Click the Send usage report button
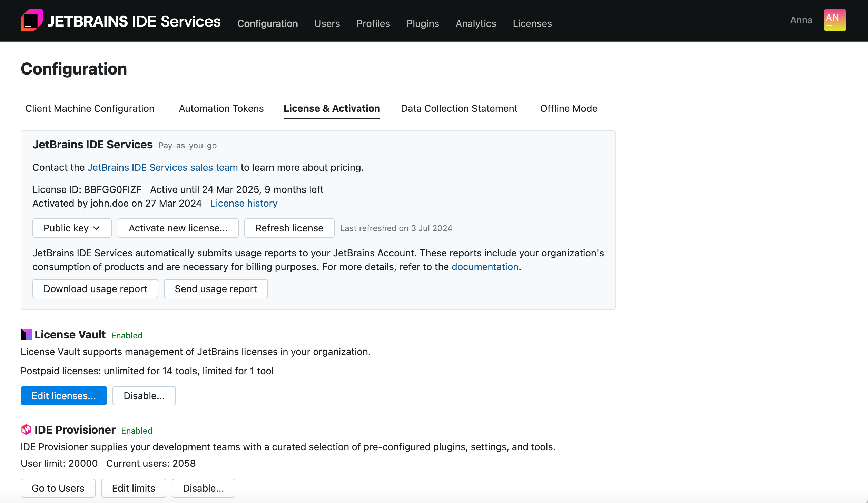Screen dimensions: 868x503 pos(216,289)
